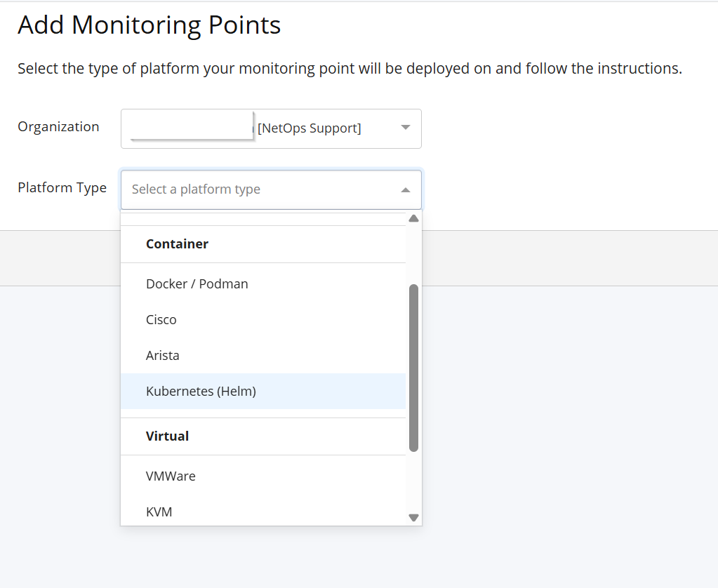Choose Cisco from the platform list

(161, 320)
